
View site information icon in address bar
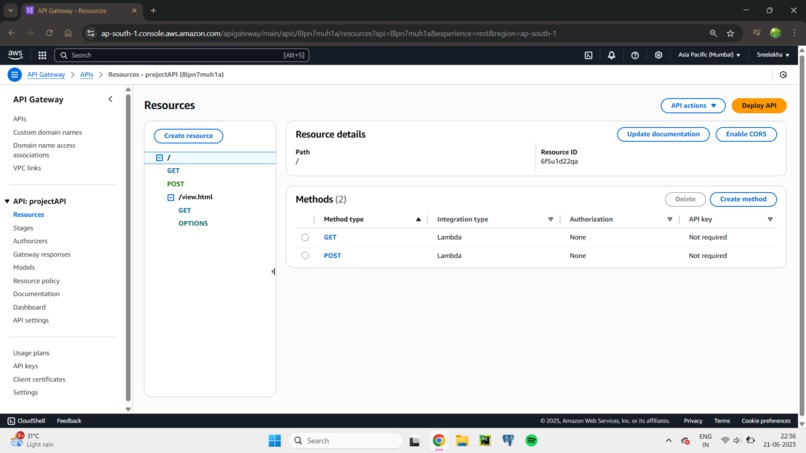(90, 33)
